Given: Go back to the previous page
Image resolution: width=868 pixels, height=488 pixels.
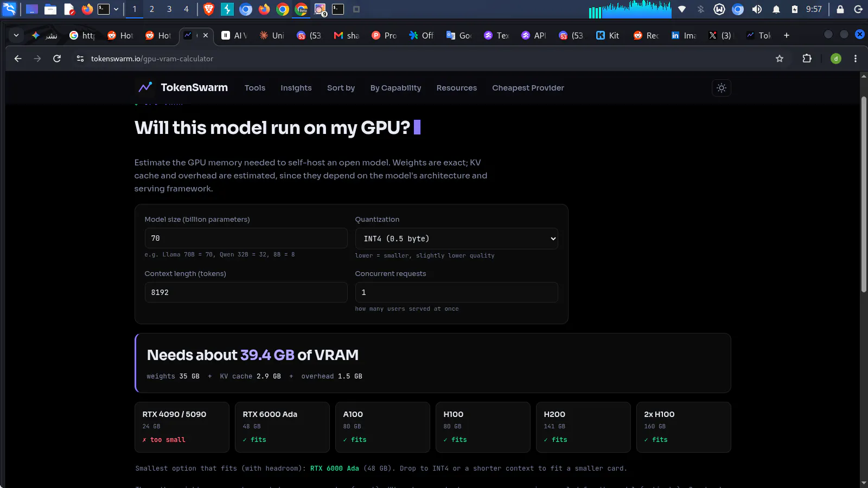Looking at the screenshot, I should click(18, 59).
